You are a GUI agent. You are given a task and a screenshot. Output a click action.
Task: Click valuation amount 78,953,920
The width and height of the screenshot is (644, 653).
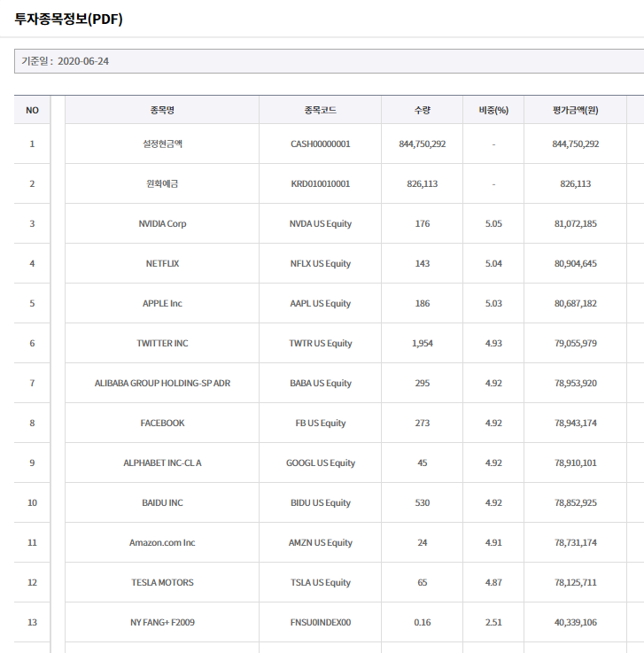click(x=575, y=383)
